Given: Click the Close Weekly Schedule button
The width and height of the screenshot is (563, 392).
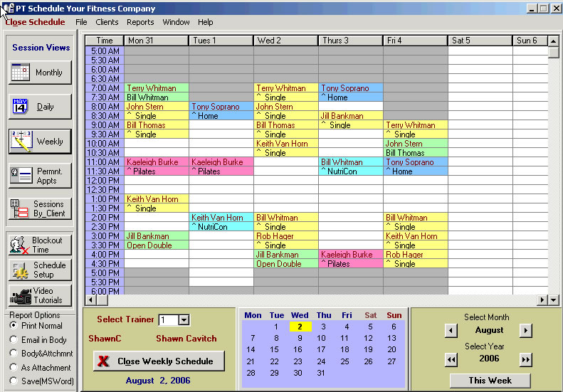Looking at the screenshot, I should coord(159,361).
